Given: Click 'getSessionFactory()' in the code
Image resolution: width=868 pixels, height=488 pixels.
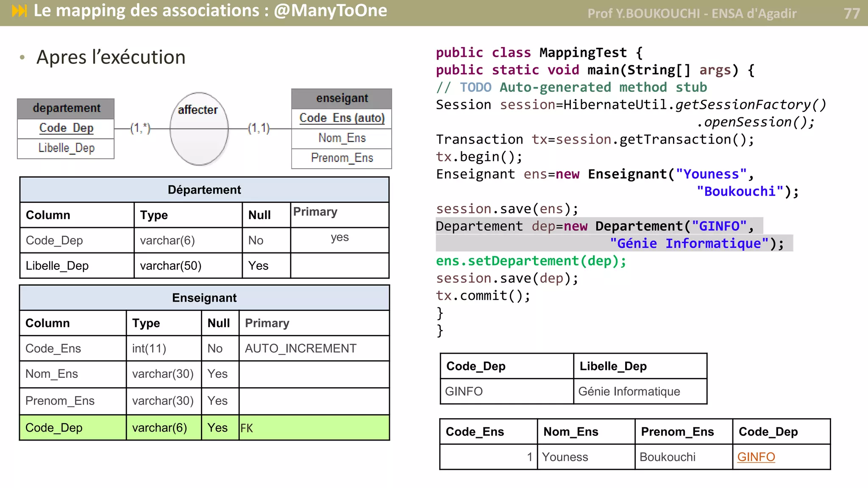Looking at the screenshot, I should 751,105.
